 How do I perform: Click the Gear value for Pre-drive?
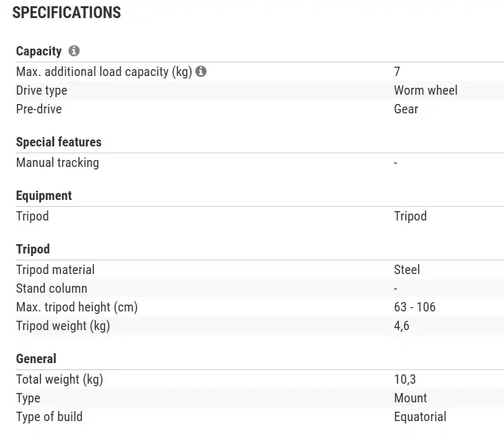pos(406,109)
